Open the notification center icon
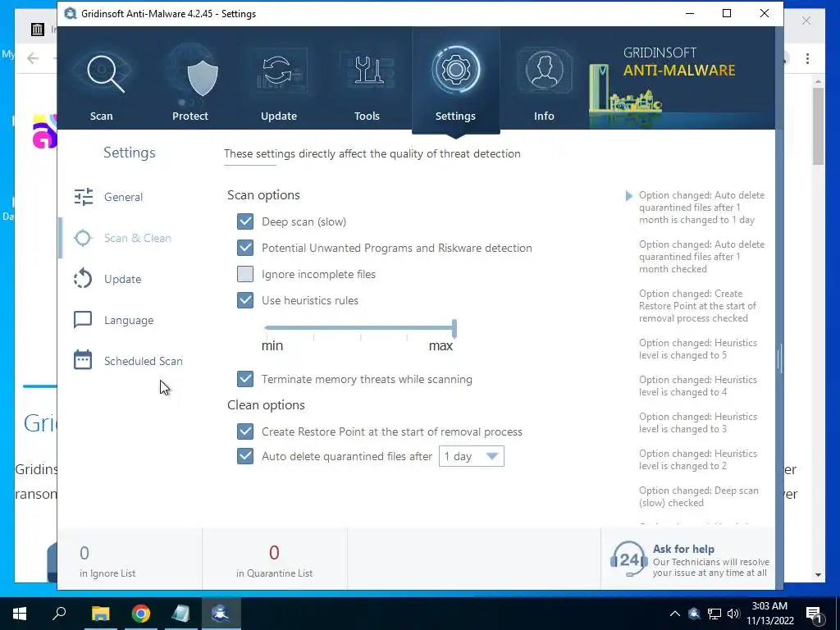The height and width of the screenshot is (630, 840). click(815, 614)
